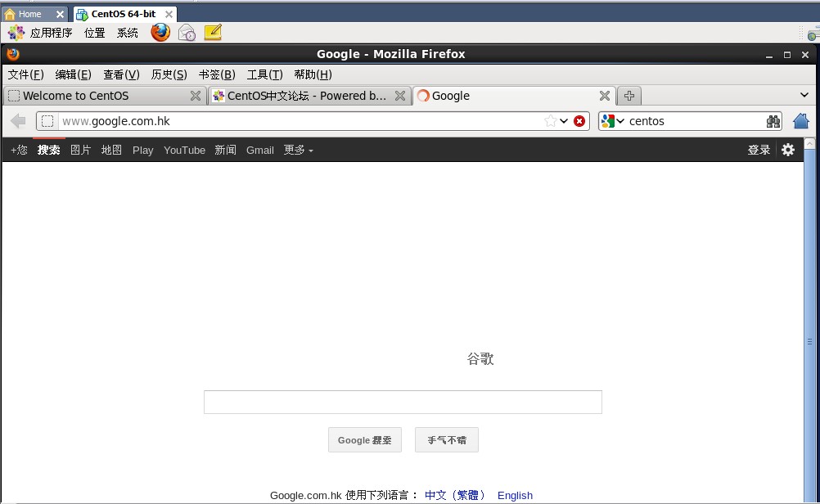Stop page loading with the red X icon
This screenshot has width=820, height=504.
tap(580, 120)
